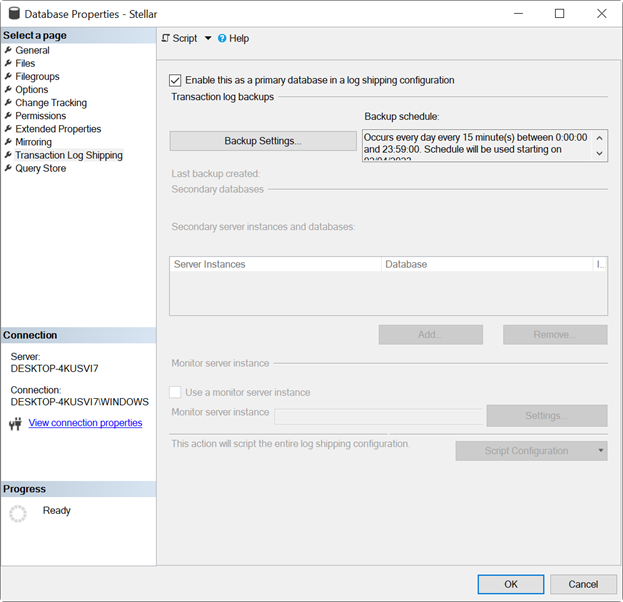Image resolution: width=623 pixels, height=602 pixels.
Task: Click the wrench icon beside Files
Action: coord(8,63)
